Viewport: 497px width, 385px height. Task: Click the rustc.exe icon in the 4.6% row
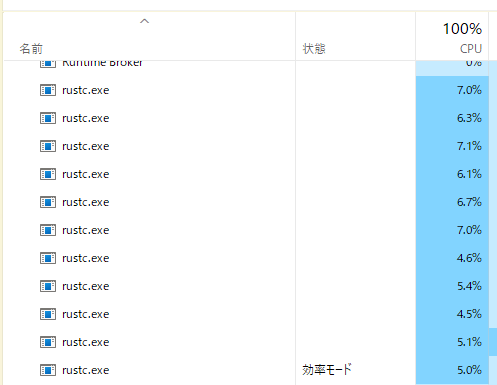coord(48,258)
